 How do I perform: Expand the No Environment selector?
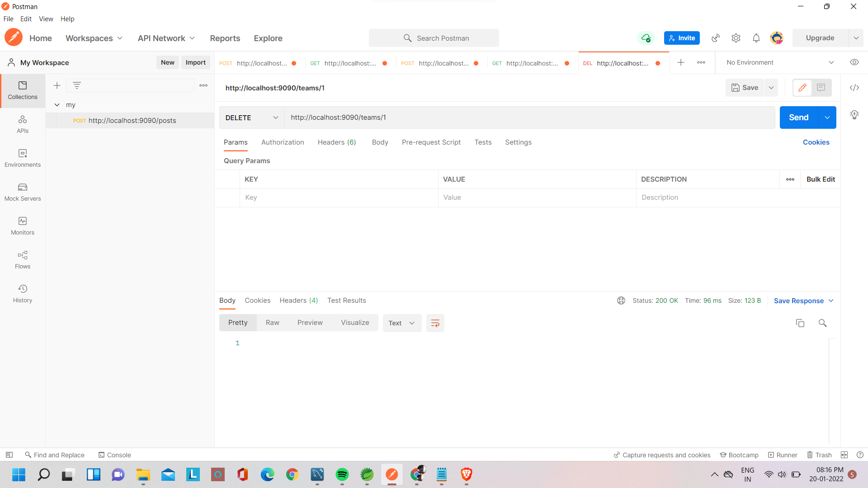778,62
